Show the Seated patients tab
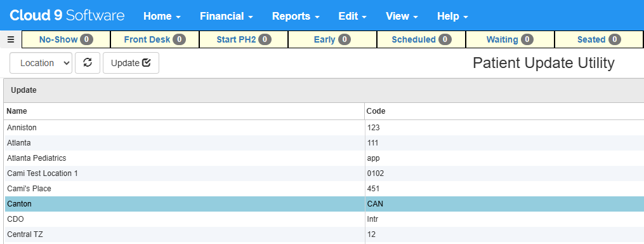Viewport: 644px width, 244px height. [599, 39]
